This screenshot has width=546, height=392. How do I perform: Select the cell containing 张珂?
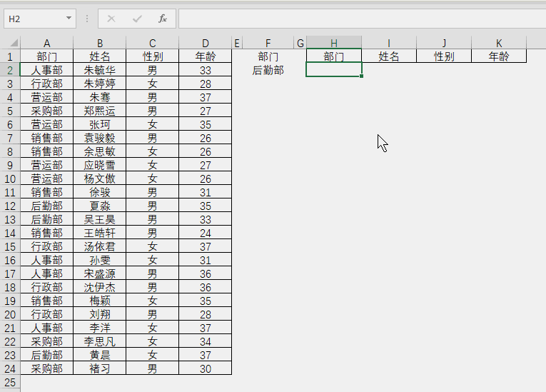[99, 124]
